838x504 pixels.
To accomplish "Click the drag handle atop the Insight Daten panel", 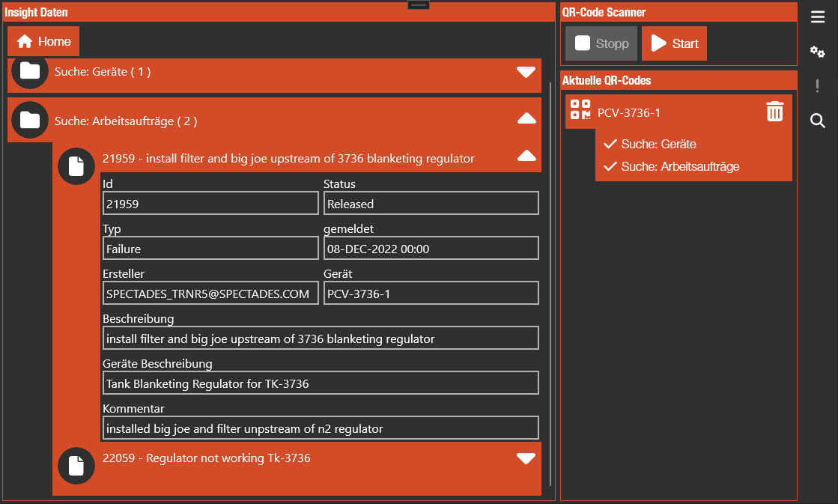I will pyautogui.click(x=419, y=4).
